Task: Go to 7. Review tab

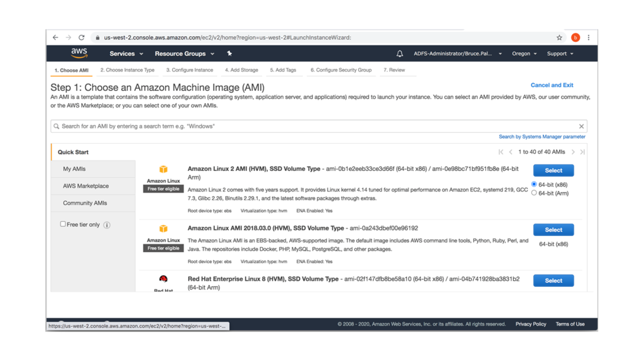Action: click(x=394, y=70)
